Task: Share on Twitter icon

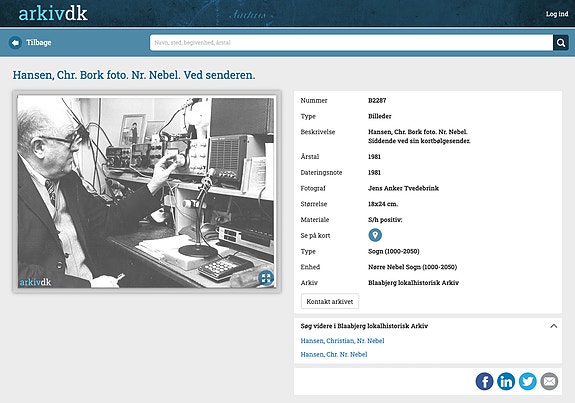Action: [528, 381]
